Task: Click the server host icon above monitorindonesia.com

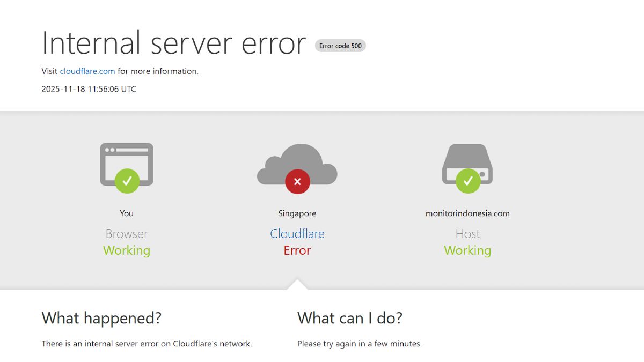Action: [467, 164]
